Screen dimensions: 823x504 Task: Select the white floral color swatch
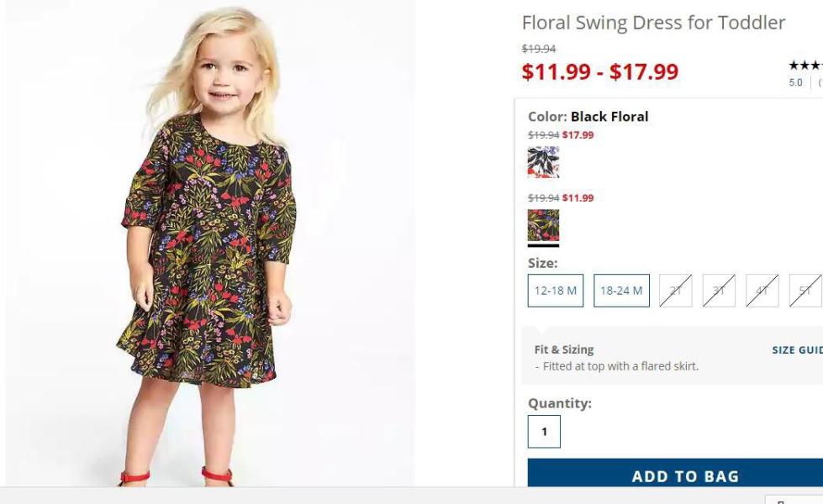pos(543,162)
